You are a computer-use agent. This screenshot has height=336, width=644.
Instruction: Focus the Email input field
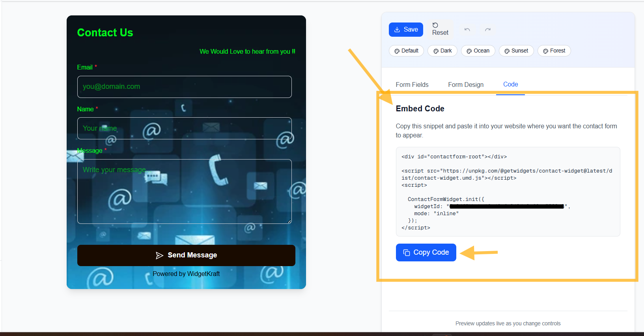(x=185, y=87)
